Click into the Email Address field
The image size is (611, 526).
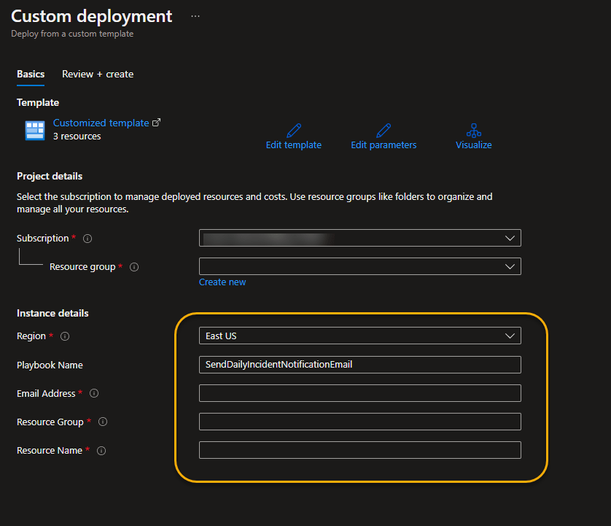click(360, 393)
